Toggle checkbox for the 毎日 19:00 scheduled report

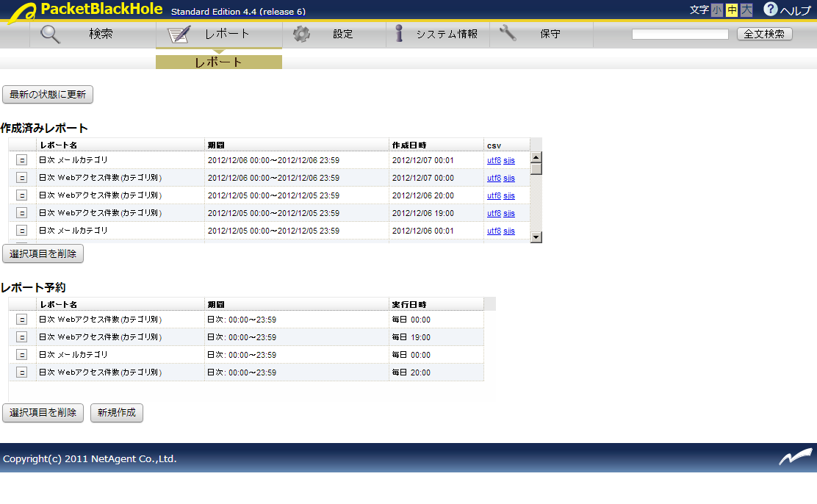22,337
